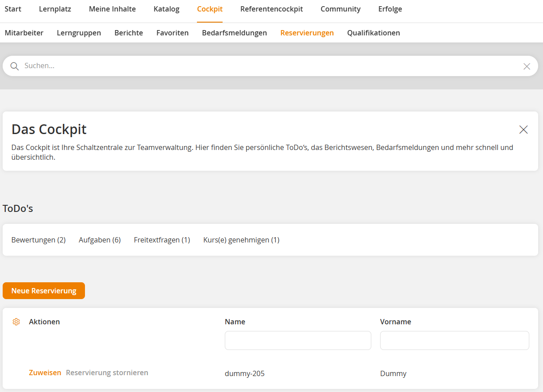Screen dimensions: 543x392
Task: Show Aufgaben (6) in the ToDo's bar
Action: (100, 240)
